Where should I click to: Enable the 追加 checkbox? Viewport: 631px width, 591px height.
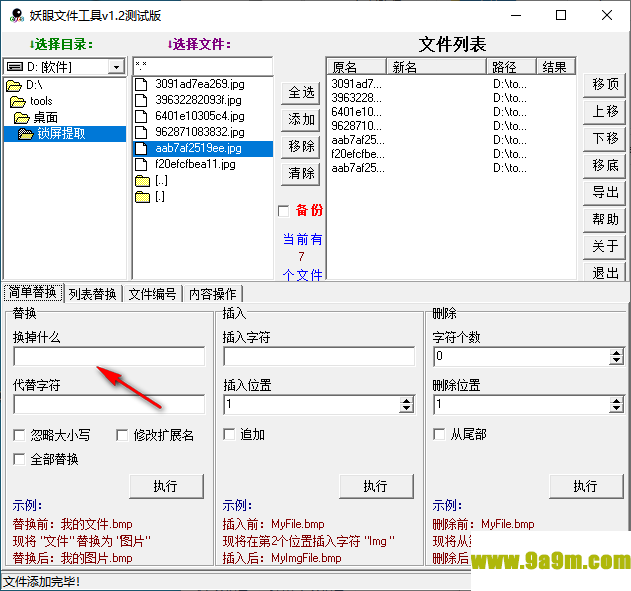point(229,434)
